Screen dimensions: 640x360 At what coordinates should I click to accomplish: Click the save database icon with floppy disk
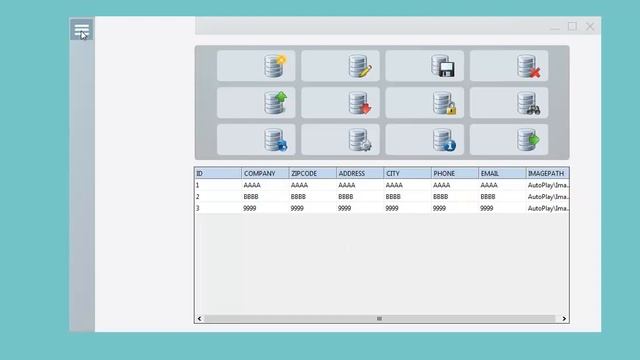tap(443, 66)
